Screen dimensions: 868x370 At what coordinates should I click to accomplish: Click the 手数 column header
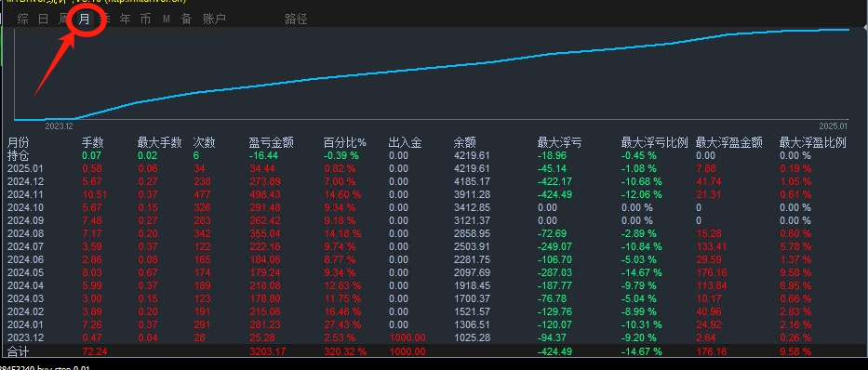[x=93, y=142]
